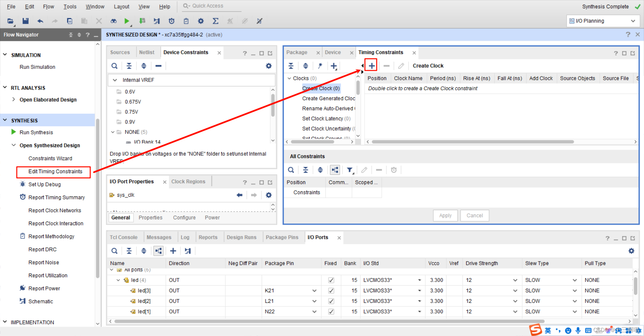The width and height of the screenshot is (644, 336).
Task: Open project icon in main toolbar
Action: 10,21
